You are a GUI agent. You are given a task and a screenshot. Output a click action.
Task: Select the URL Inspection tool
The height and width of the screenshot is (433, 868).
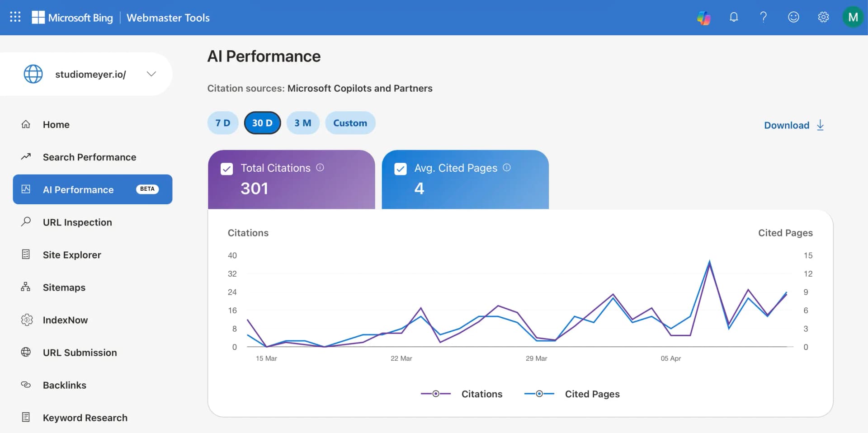click(77, 222)
